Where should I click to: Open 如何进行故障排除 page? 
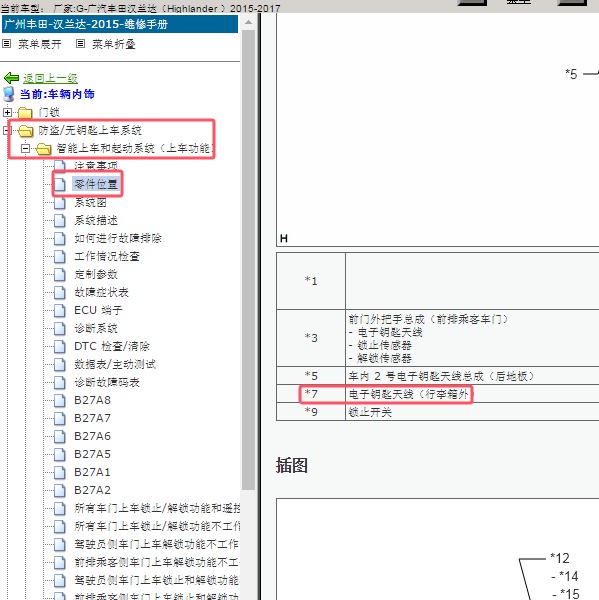(x=118, y=238)
